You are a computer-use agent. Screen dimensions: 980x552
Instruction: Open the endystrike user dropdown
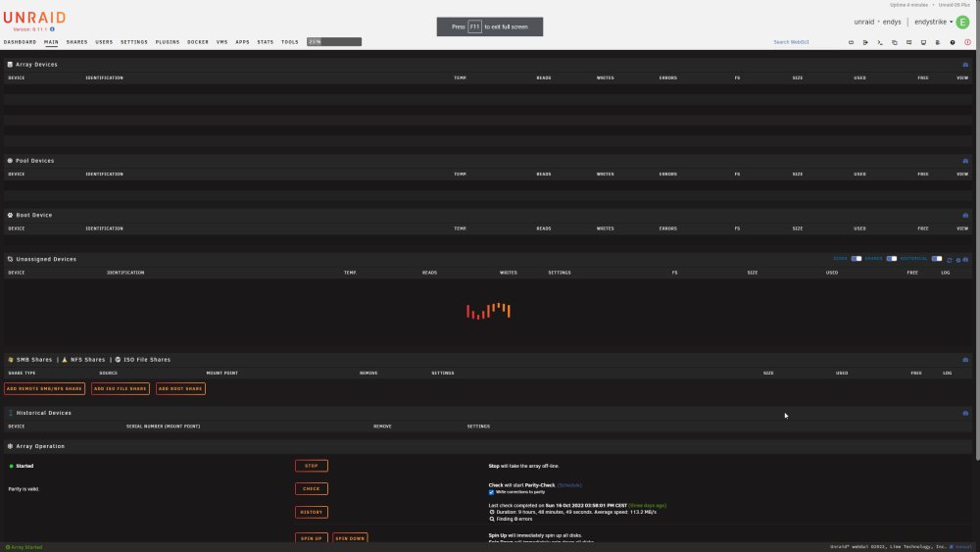click(934, 22)
